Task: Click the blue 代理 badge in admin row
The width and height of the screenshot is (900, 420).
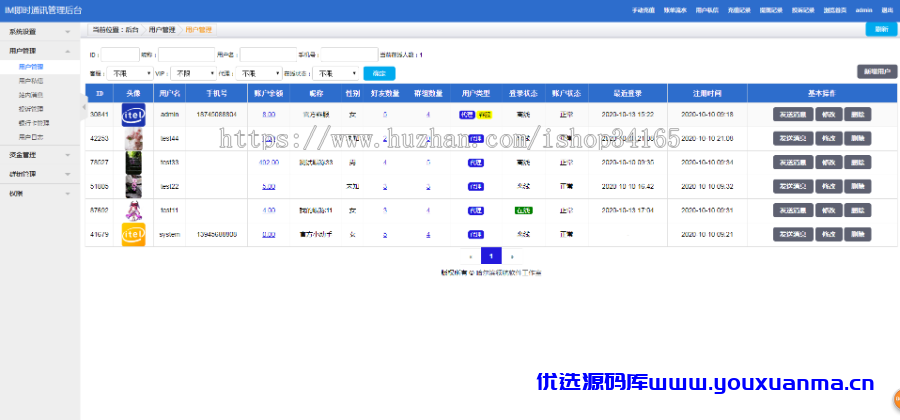Action: tap(467, 115)
